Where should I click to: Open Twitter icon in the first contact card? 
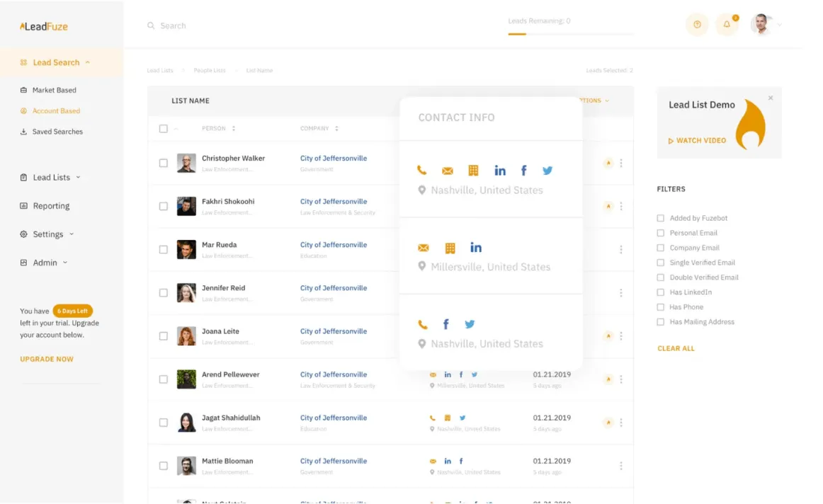(x=547, y=171)
